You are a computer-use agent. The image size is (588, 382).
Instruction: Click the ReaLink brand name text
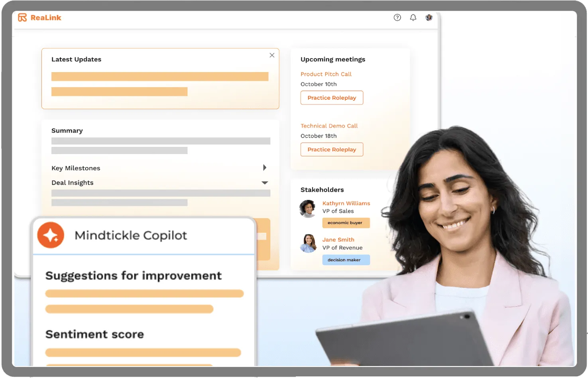46,18
